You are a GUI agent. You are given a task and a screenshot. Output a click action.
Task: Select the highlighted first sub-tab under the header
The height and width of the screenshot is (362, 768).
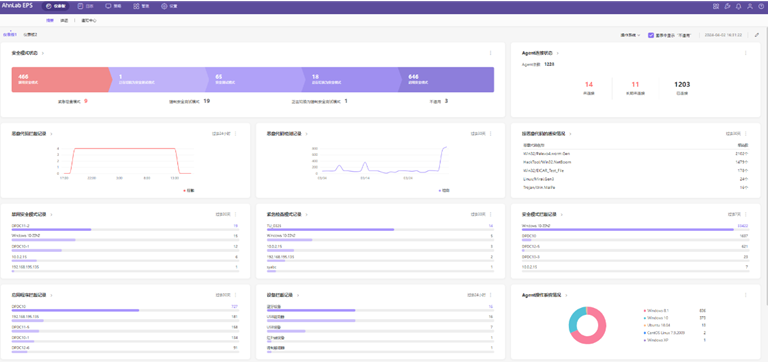[x=50, y=21]
